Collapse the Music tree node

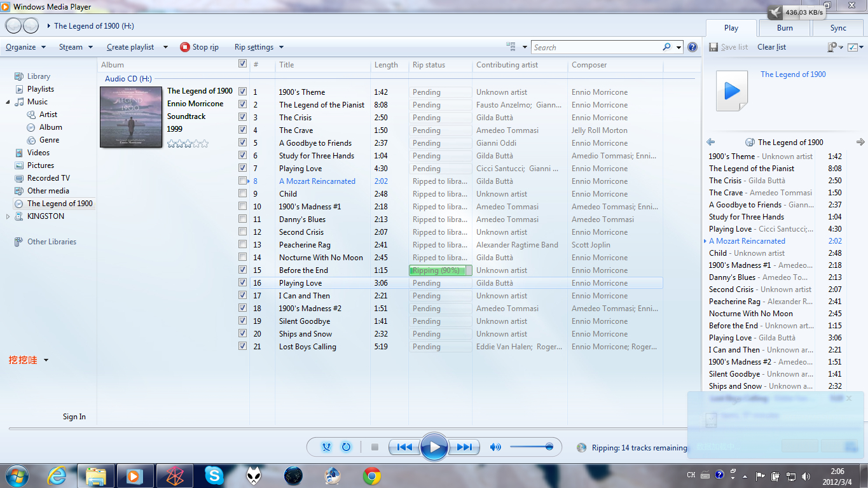8,102
